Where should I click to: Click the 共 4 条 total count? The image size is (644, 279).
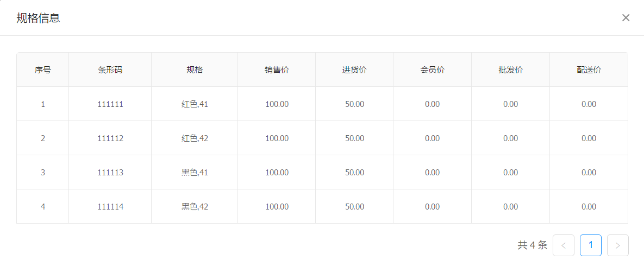(x=532, y=245)
